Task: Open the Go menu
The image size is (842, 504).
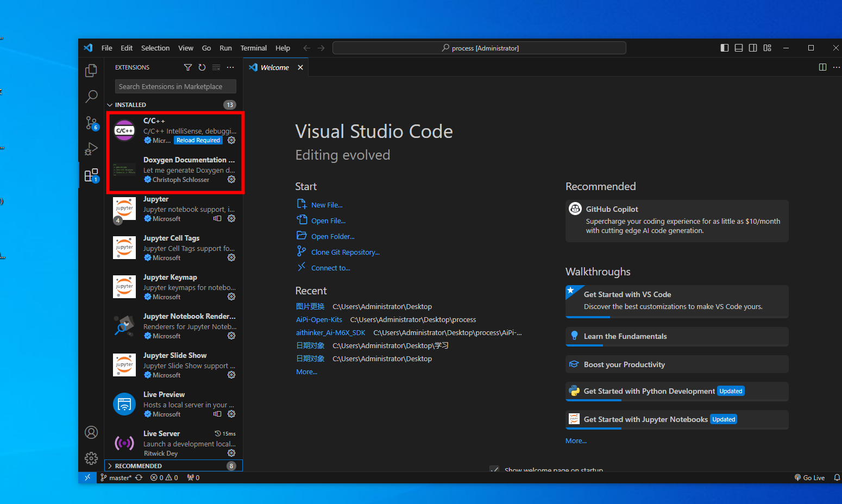Action: click(x=206, y=48)
